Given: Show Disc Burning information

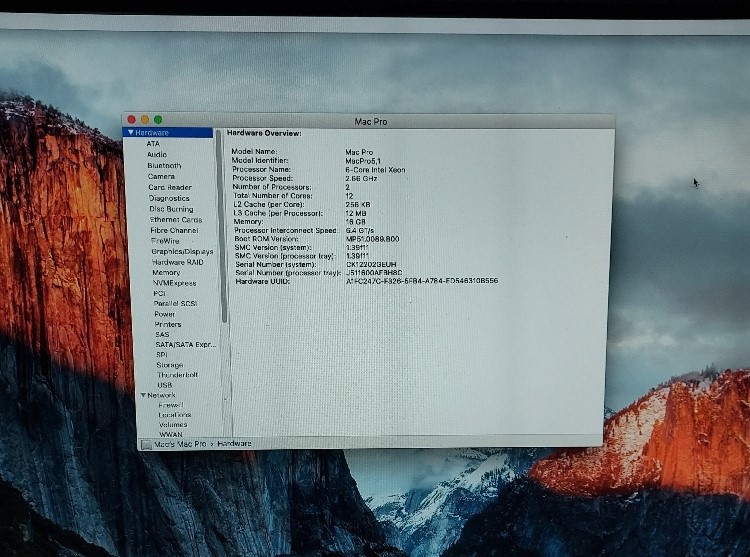Looking at the screenshot, I should pos(171,209).
